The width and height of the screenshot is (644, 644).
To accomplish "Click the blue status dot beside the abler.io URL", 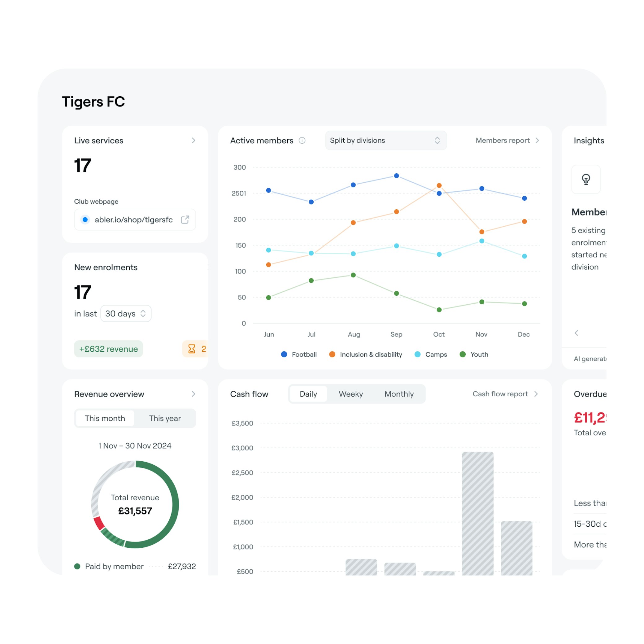I will (x=85, y=220).
